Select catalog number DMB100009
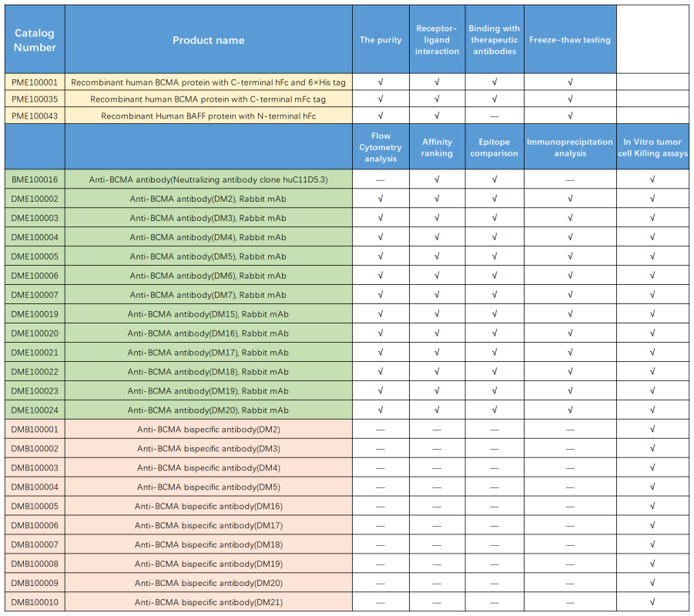694x616 pixels. pyautogui.click(x=35, y=583)
